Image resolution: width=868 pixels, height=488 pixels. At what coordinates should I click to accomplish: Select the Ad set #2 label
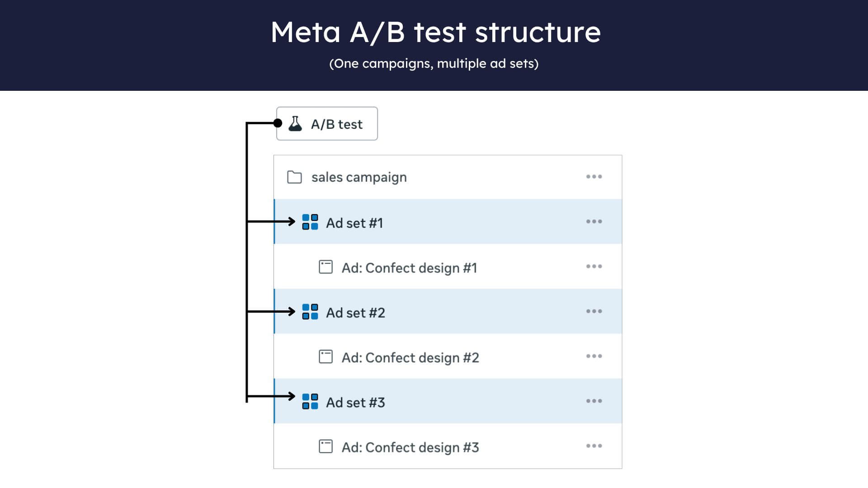[x=355, y=313]
